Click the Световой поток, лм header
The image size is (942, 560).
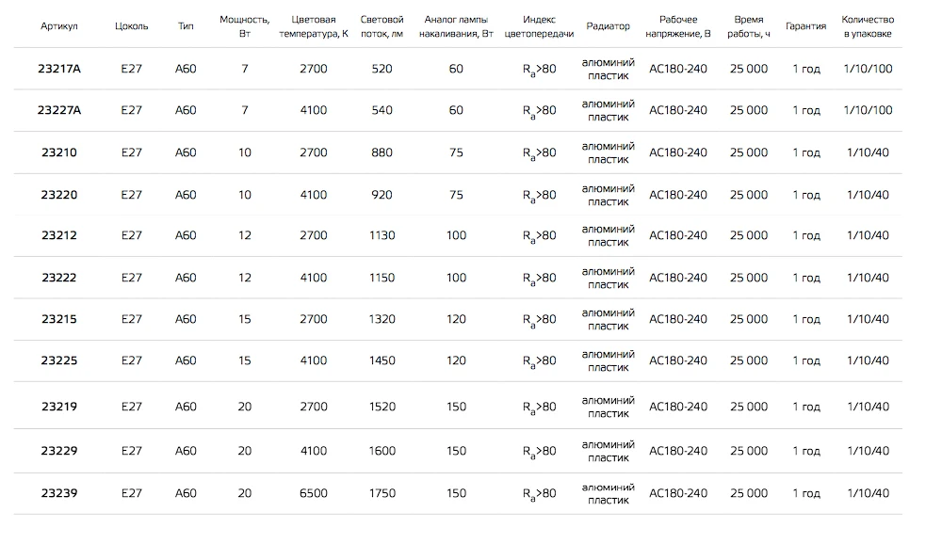[x=382, y=26]
